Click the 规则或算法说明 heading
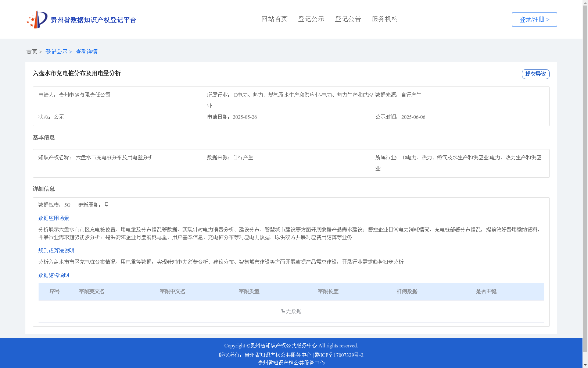Image resolution: width=588 pixels, height=368 pixels. (56, 251)
